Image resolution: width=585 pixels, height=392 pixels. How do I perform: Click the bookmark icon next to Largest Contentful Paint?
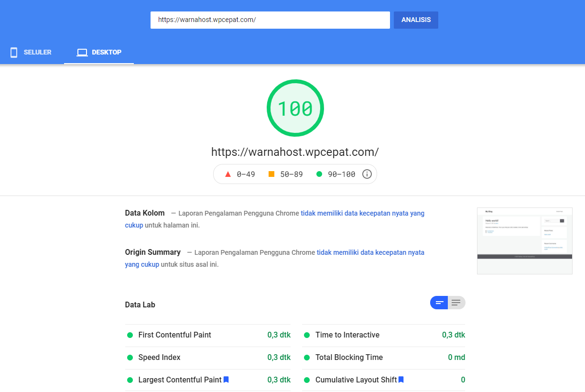pyautogui.click(x=226, y=380)
